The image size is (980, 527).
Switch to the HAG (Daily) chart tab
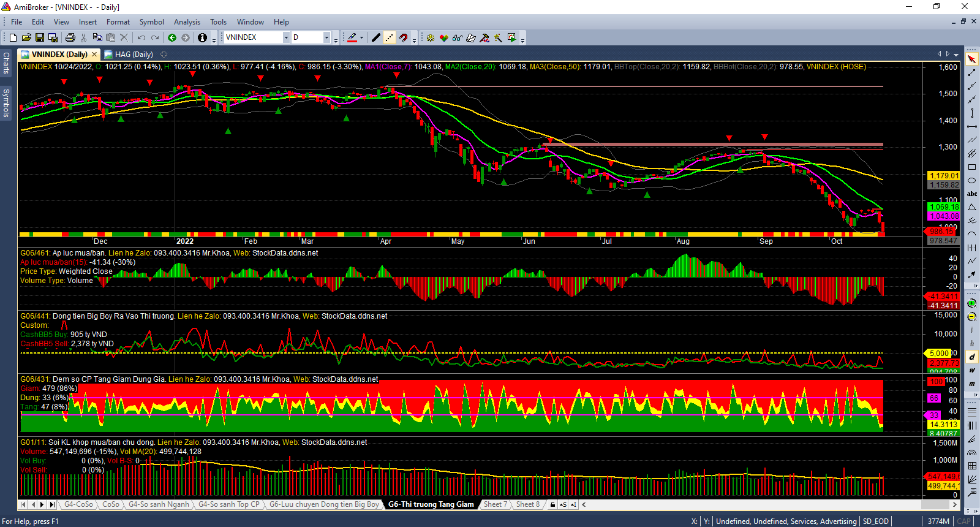tap(129, 55)
